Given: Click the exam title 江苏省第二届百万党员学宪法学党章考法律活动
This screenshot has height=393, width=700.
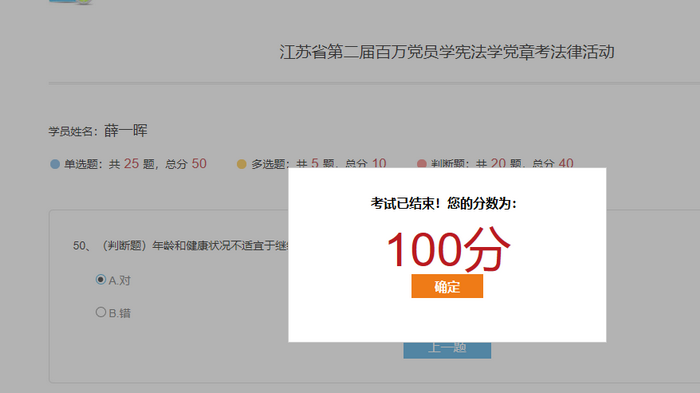Looking at the screenshot, I should [x=447, y=52].
